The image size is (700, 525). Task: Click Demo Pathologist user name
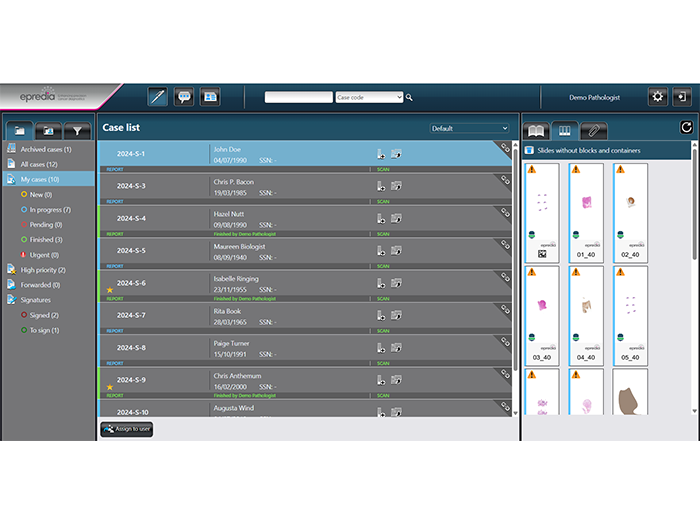pyautogui.click(x=594, y=97)
